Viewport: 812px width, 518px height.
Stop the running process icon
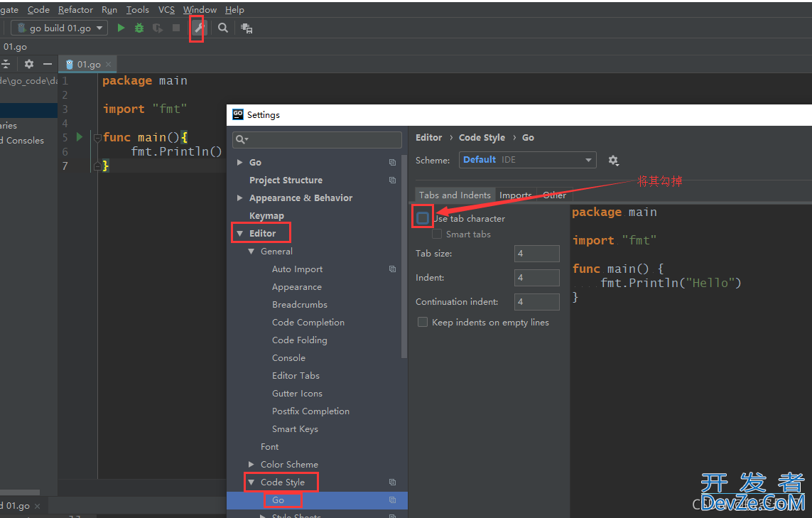point(176,28)
